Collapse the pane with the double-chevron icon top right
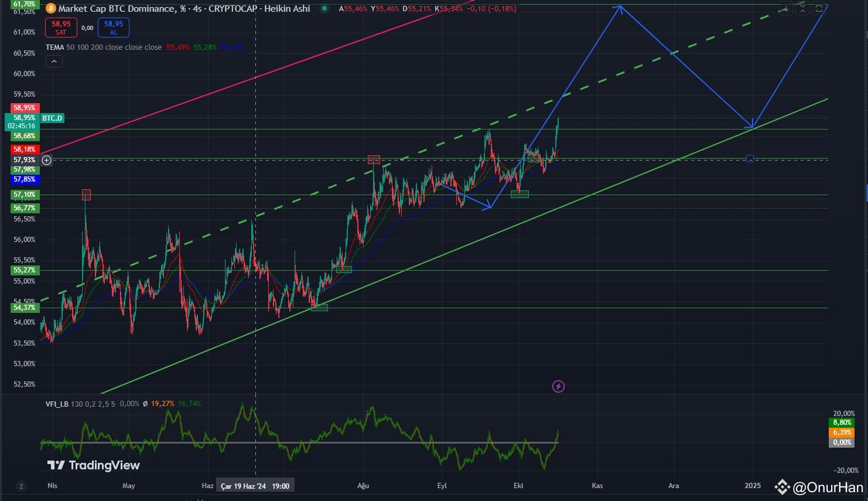Image resolution: width=868 pixels, height=501 pixels. tap(802, 8)
